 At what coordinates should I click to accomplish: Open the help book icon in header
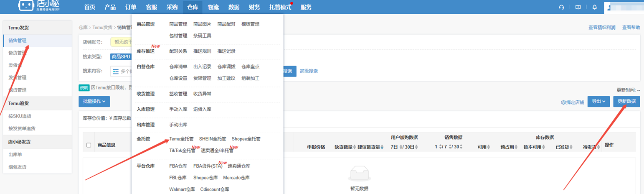pyautogui.click(x=578, y=7)
